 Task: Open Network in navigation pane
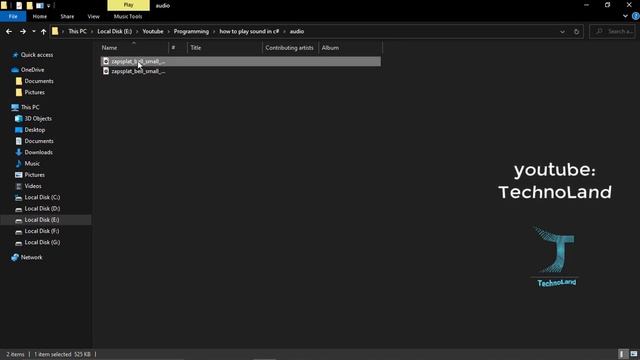[31, 257]
